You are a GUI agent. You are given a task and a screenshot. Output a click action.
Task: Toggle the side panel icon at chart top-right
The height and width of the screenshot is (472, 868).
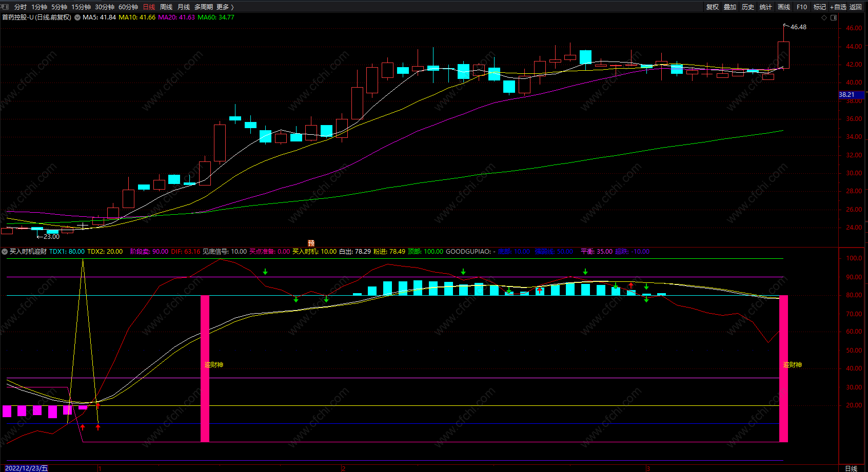coord(834,17)
